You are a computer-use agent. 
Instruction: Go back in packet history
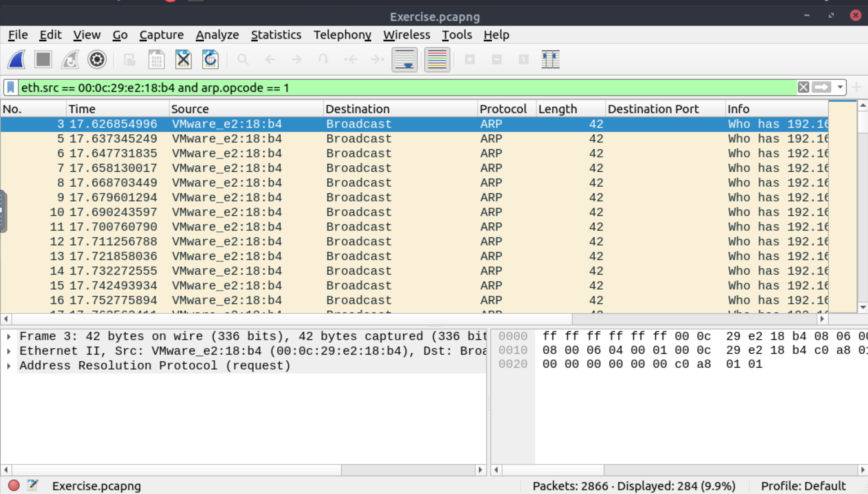tap(270, 60)
